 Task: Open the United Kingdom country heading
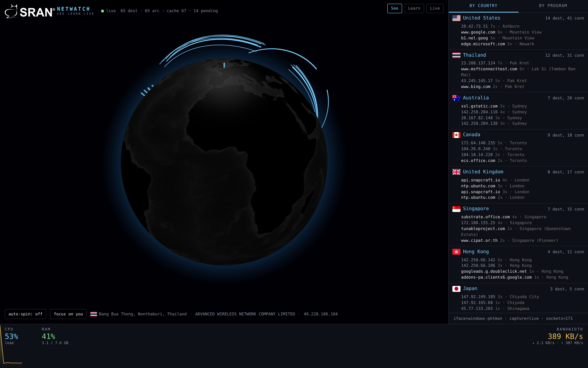483,172
